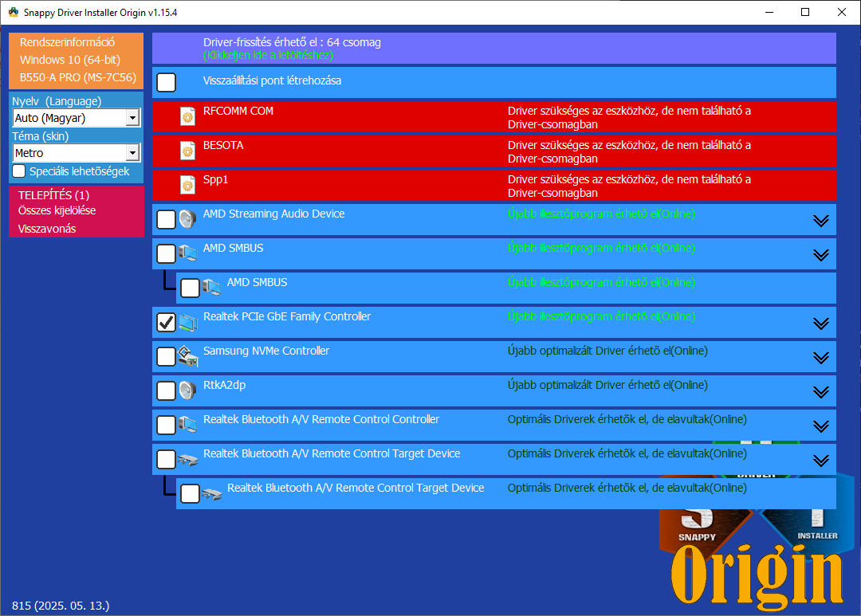Click the Spp1 driver file icon

tap(187, 186)
